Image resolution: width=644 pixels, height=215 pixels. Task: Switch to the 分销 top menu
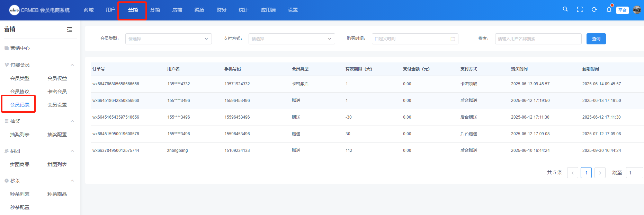(x=155, y=10)
